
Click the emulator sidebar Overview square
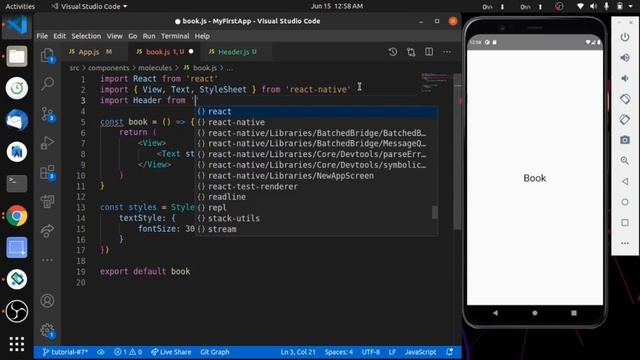pos(625,223)
